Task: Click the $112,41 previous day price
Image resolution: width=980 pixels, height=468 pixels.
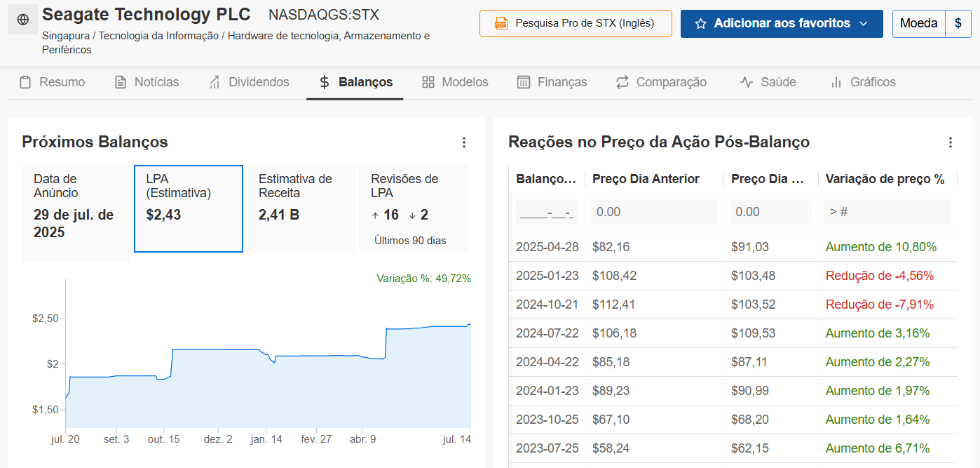Action: click(x=615, y=305)
